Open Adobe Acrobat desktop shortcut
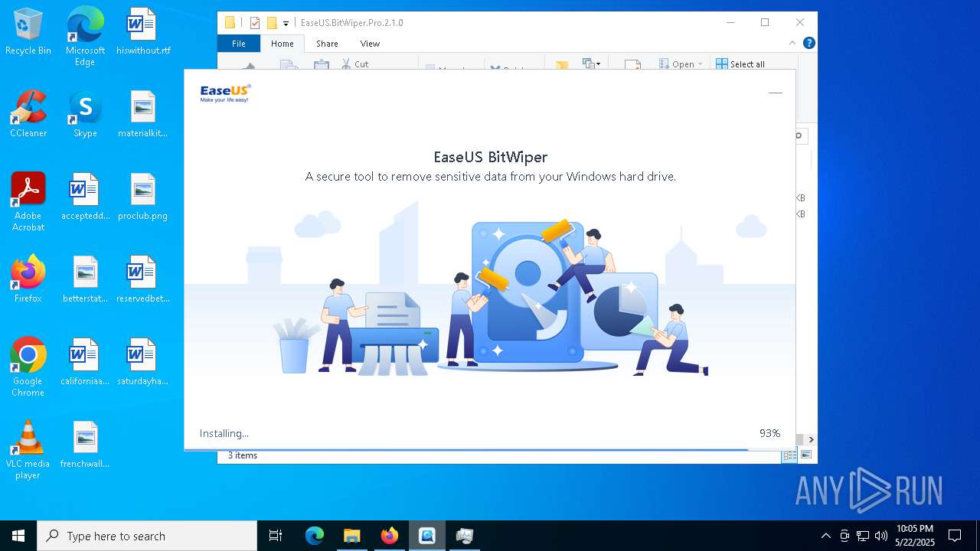Image resolution: width=980 pixels, height=551 pixels. [28, 201]
